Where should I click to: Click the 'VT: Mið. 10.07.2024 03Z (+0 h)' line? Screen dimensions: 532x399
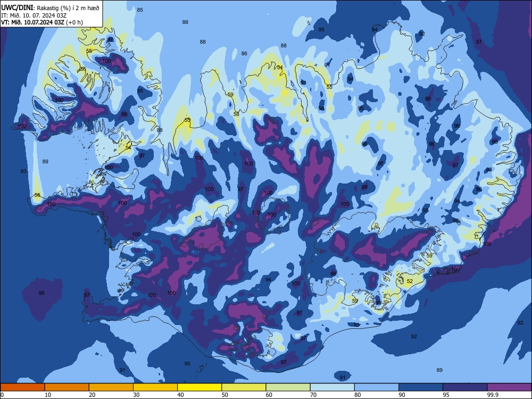tap(41, 22)
